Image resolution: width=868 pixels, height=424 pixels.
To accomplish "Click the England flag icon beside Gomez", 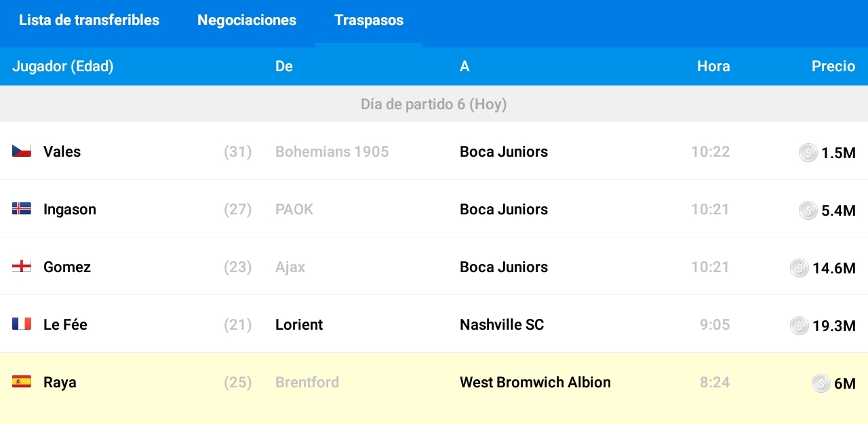I will pyautogui.click(x=22, y=267).
